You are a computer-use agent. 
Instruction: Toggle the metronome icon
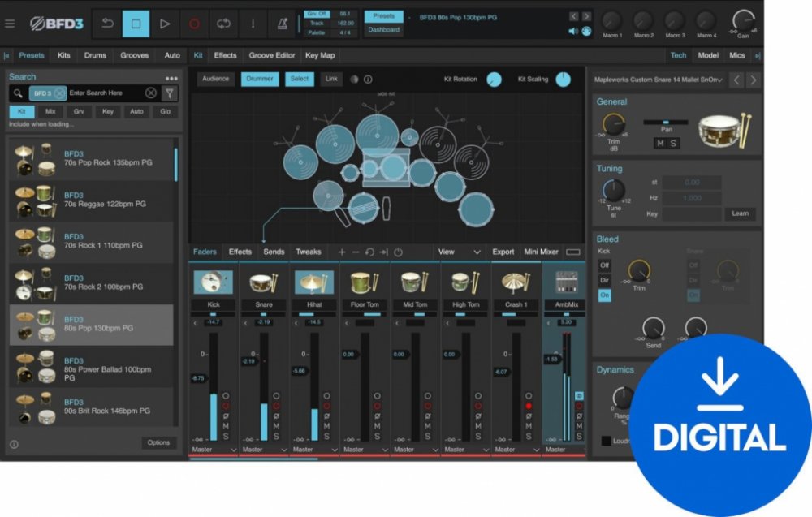[x=282, y=24]
